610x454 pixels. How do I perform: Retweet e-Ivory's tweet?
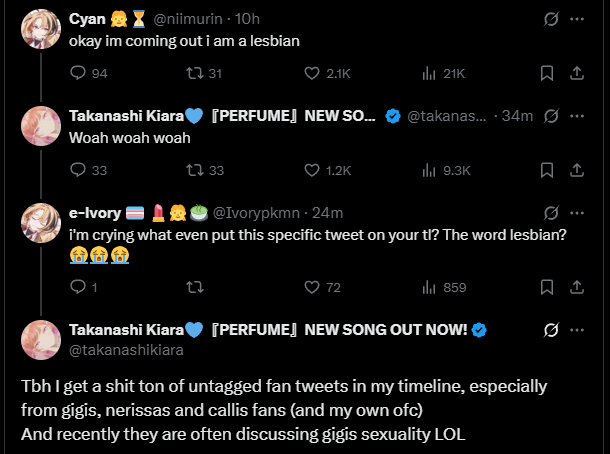click(x=195, y=288)
